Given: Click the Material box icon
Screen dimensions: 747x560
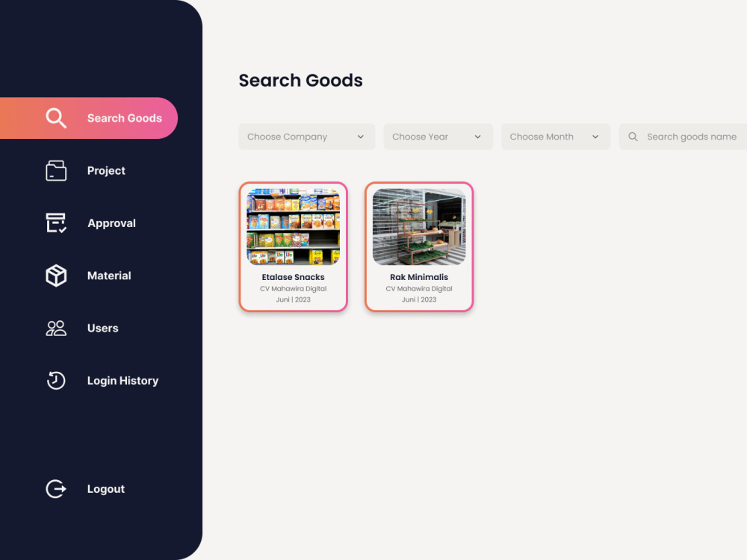Looking at the screenshot, I should (56, 276).
